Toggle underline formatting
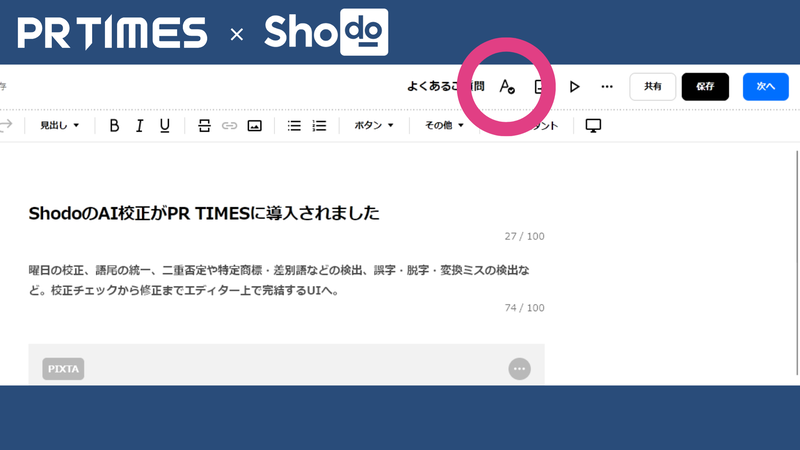Screen dimensions: 800x450 coord(164,126)
